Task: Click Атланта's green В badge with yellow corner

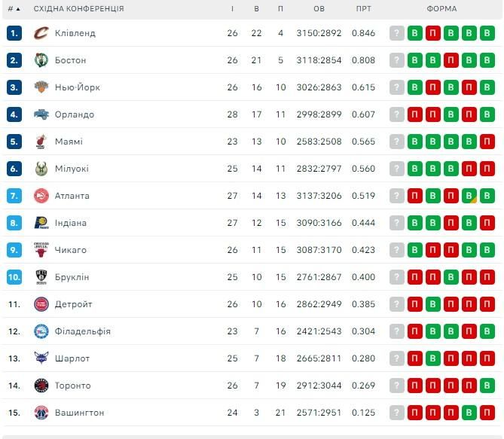Action: tap(469, 196)
